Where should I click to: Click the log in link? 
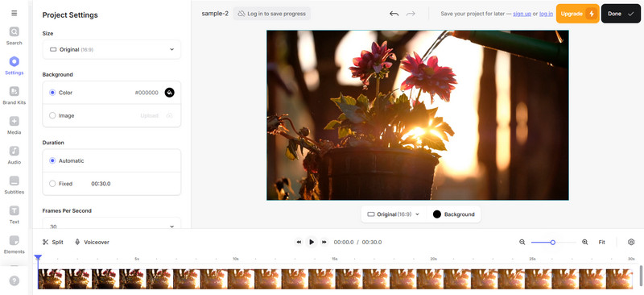click(x=546, y=14)
